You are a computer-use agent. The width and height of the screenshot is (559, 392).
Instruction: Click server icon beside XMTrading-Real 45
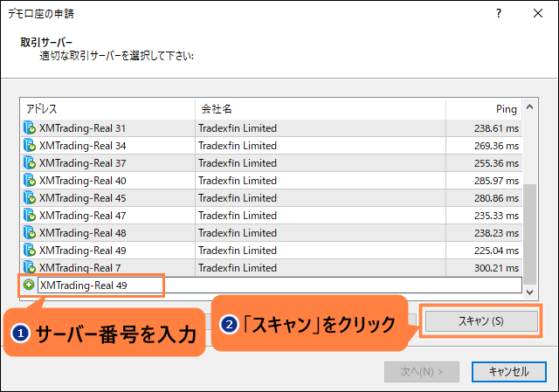coord(29,198)
